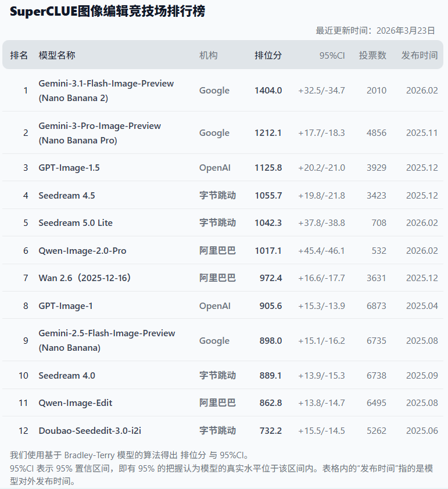Screen dimensions: 448x489
Task: Click the 投票数 column header
Action: pos(372,55)
